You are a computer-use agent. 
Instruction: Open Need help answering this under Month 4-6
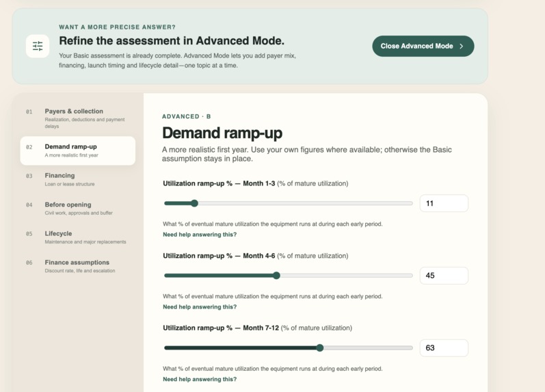coord(200,306)
